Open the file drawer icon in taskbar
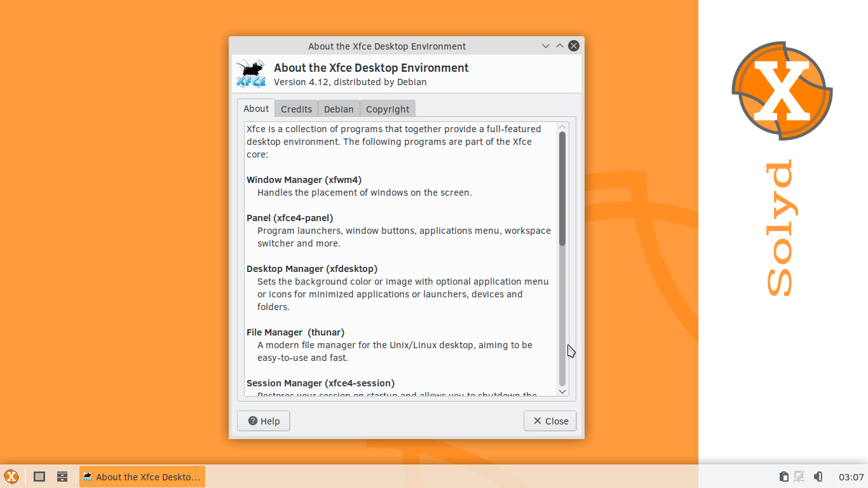This screenshot has width=868, height=488. tap(62, 477)
